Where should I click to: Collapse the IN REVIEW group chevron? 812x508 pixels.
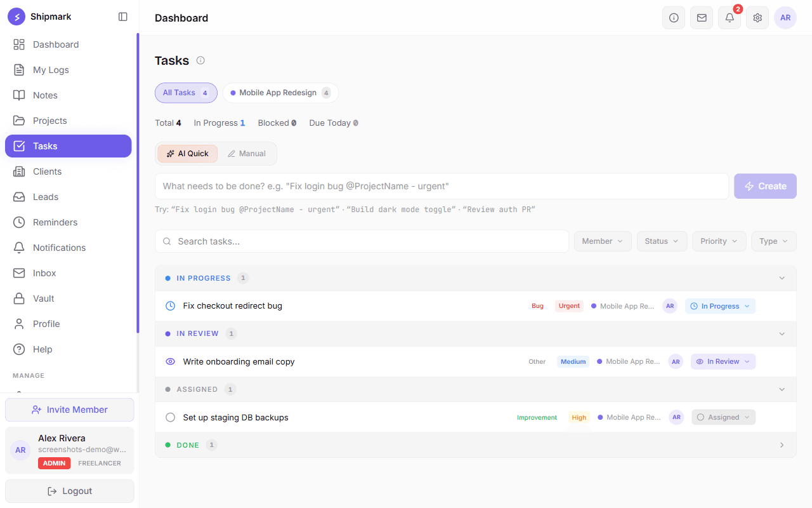(x=782, y=333)
